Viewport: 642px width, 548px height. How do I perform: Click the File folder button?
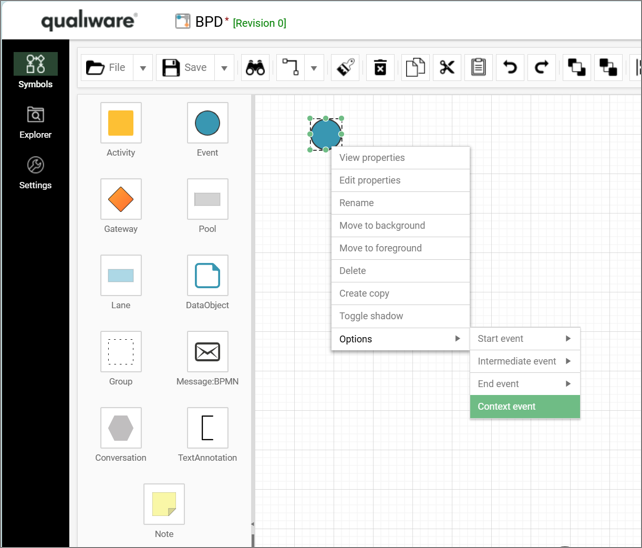coord(107,67)
